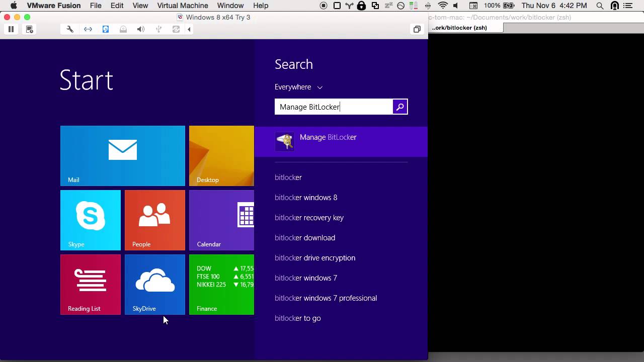Screen dimensions: 644x362
Task: Open the Virtual Machine menu
Action: click(183, 6)
